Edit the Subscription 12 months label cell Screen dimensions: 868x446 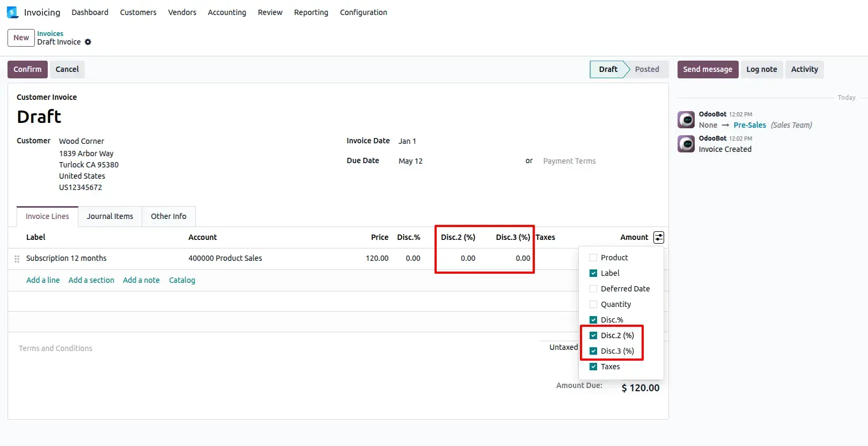[x=66, y=258]
